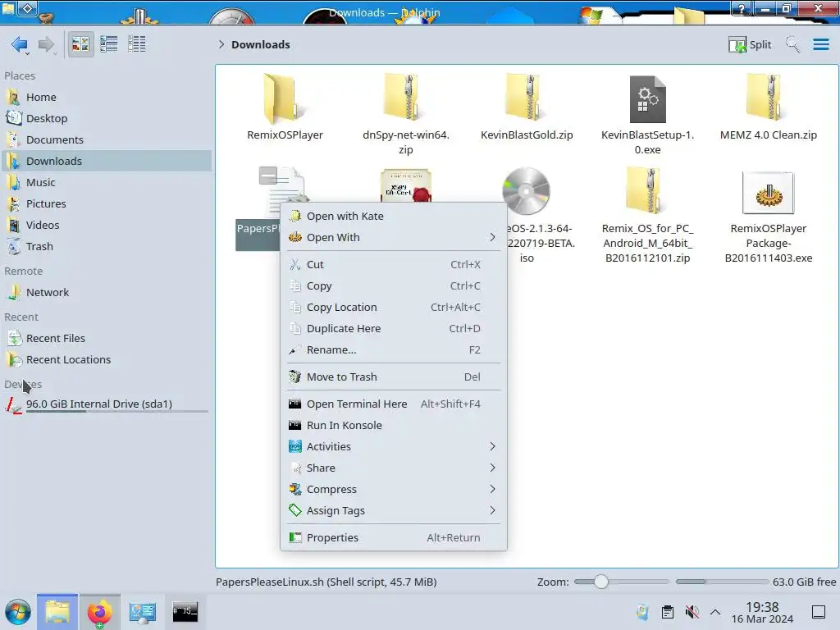Click the Dolphin file manager taskbar icon
The image size is (840, 630).
tap(57, 612)
